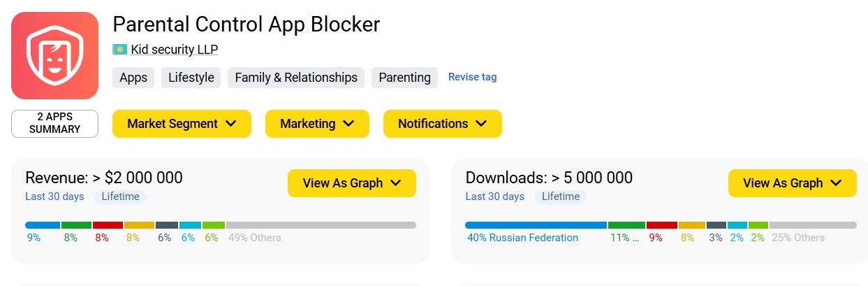
Task: Switch Downloads to Last 30 days
Action: click(x=494, y=196)
